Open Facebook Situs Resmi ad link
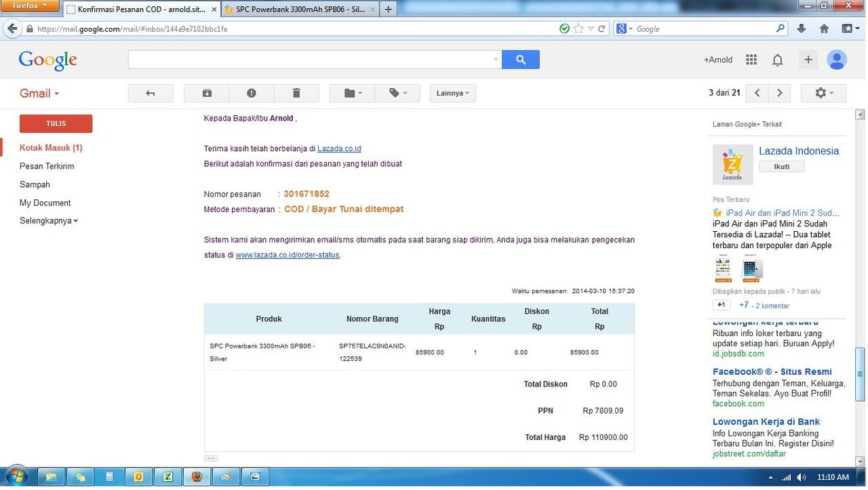 pyautogui.click(x=772, y=371)
